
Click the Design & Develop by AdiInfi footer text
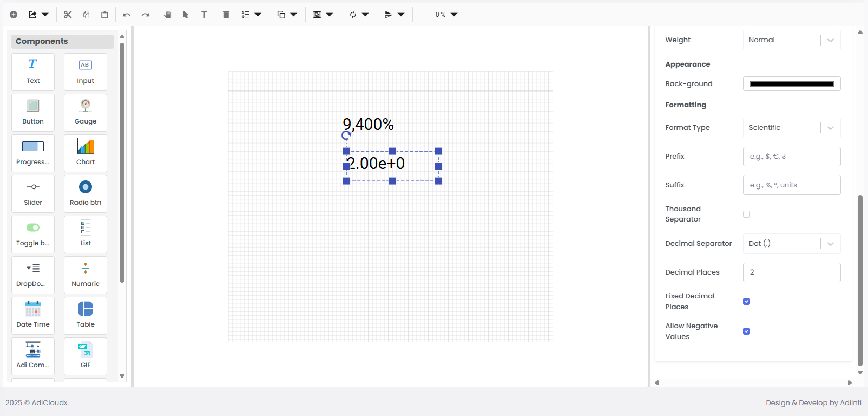[x=813, y=403]
